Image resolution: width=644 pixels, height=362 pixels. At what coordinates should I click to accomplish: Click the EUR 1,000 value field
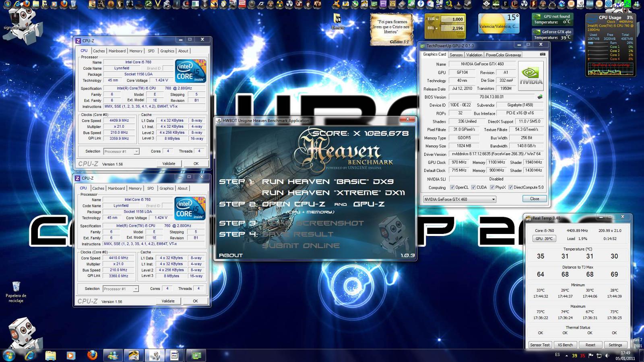(452, 19)
